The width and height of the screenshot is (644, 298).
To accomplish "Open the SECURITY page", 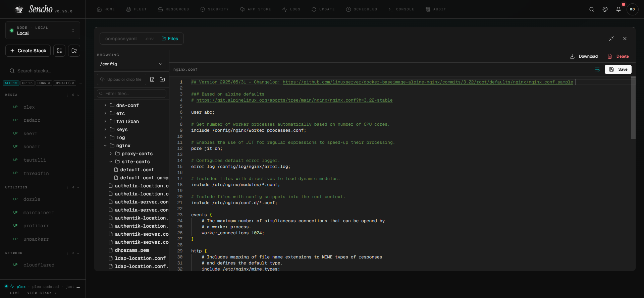I will 214,9.
